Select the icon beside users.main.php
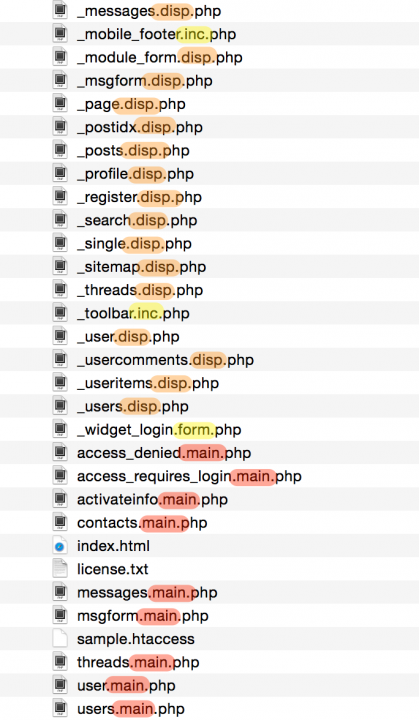This screenshot has height=720, width=419. click(x=60, y=709)
